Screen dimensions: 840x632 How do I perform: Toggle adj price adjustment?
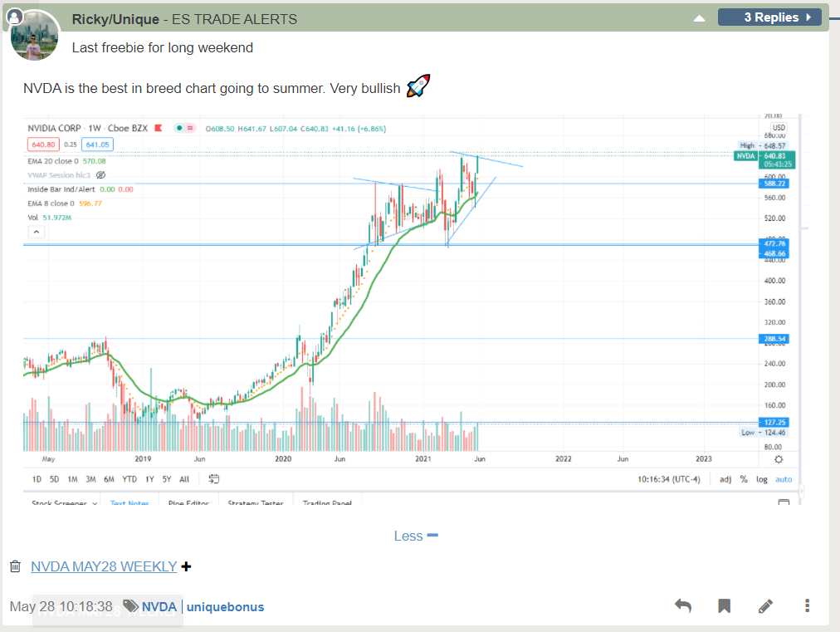click(x=725, y=479)
